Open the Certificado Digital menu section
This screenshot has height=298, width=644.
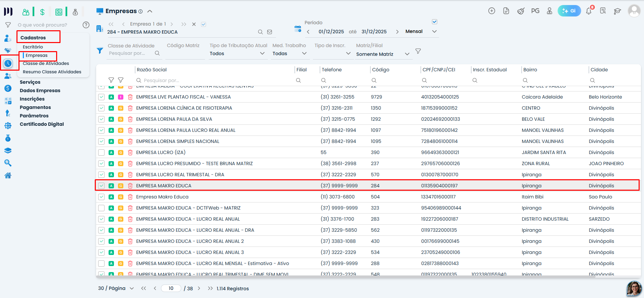[x=42, y=124]
